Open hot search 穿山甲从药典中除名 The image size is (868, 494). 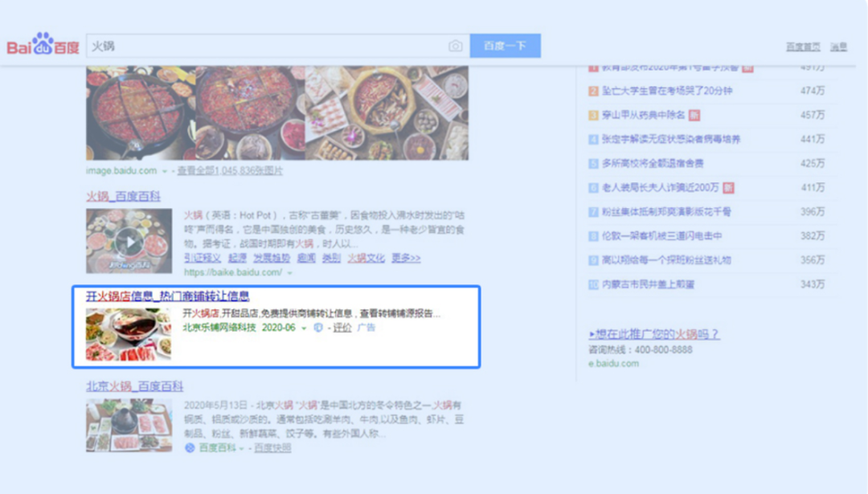(643, 115)
